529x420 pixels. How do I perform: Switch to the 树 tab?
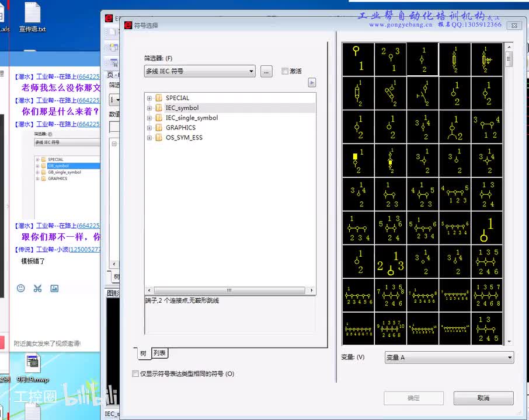143,353
